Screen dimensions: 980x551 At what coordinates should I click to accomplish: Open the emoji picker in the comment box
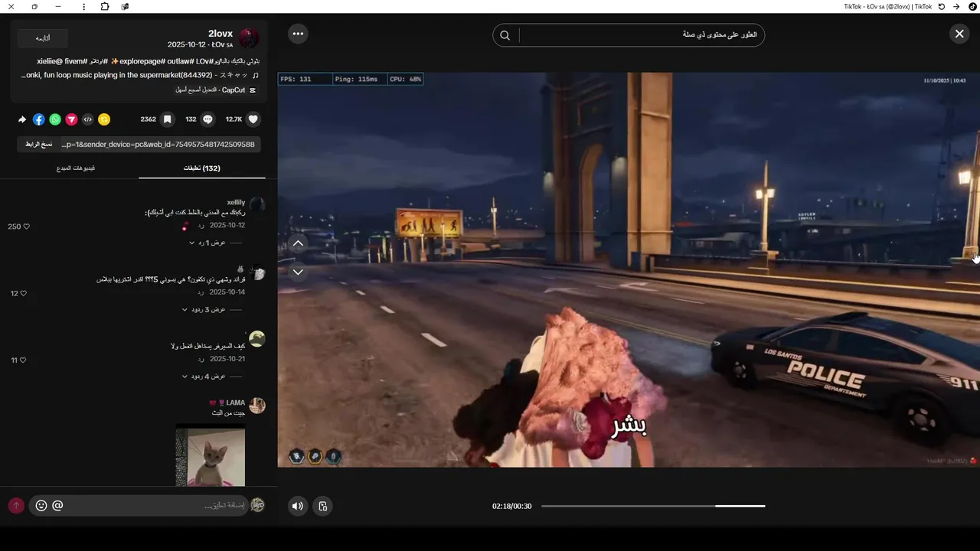coord(41,505)
